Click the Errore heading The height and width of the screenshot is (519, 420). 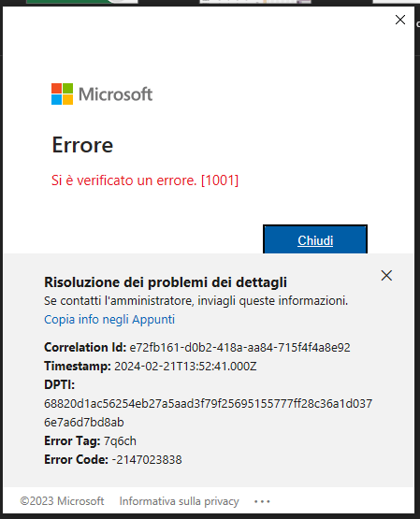point(82,145)
